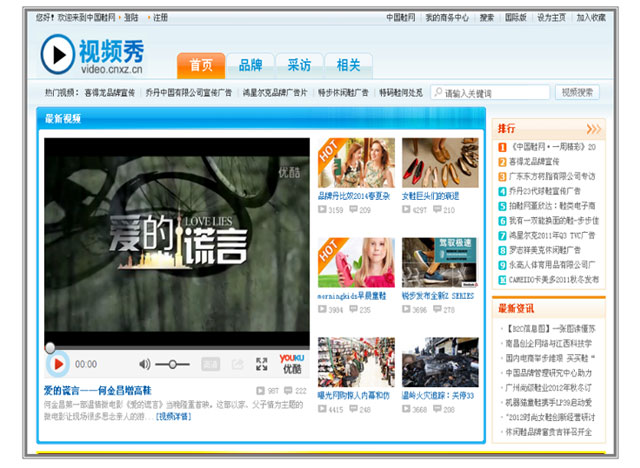Go to the 首页 tab
The width and height of the screenshot is (640, 468).
point(200,66)
